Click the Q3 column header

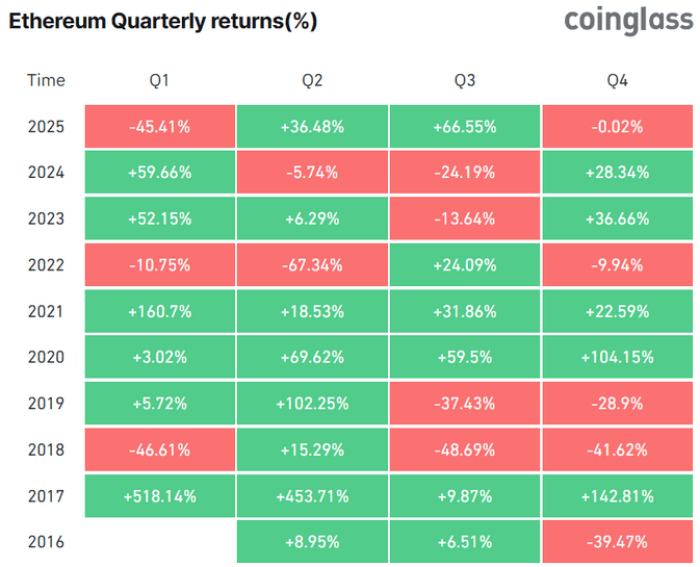point(465,81)
